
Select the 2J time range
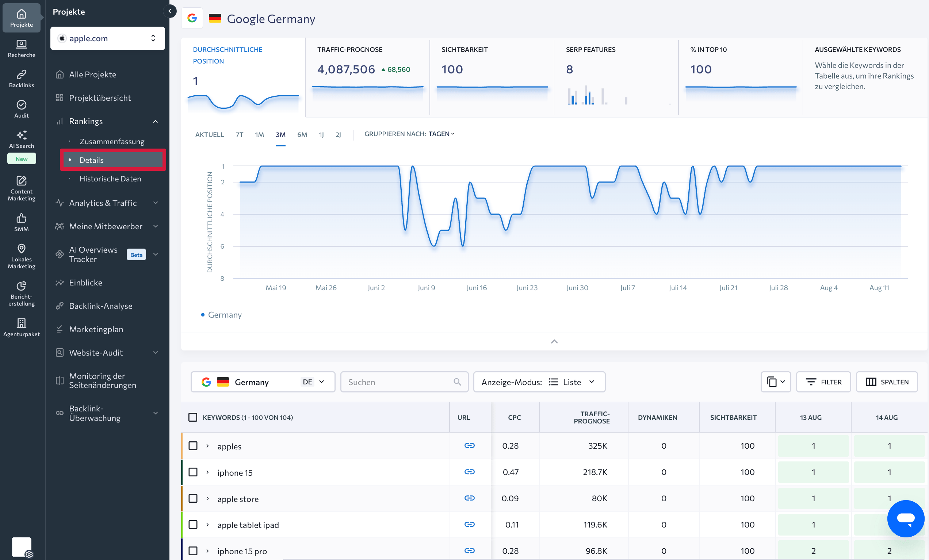(338, 135)
